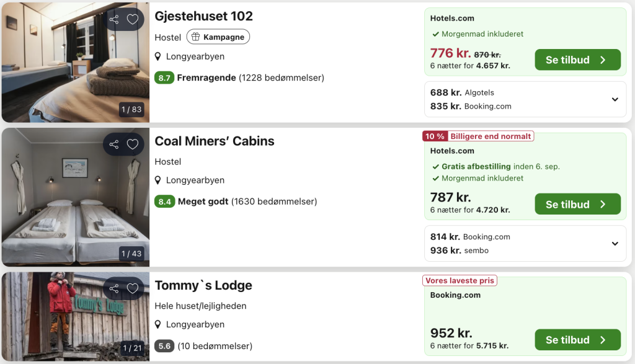Open the Gjestehuset 102 title link
Screen dimensions: 635x364
click(x=203, y=16)
